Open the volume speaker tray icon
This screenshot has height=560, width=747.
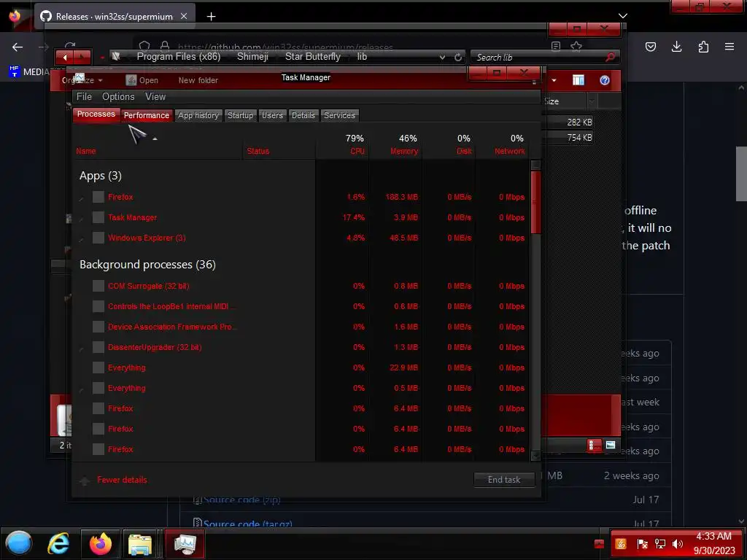[677, 543]
